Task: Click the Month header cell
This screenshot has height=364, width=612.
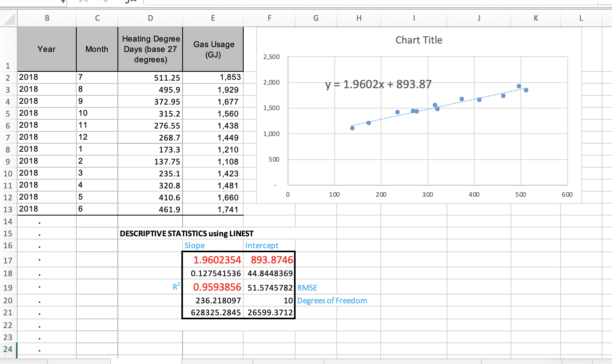Action: 97,49
